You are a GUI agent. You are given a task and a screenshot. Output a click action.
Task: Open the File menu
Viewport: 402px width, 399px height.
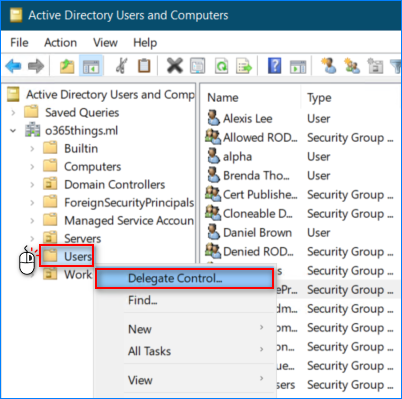click(19, 43)
